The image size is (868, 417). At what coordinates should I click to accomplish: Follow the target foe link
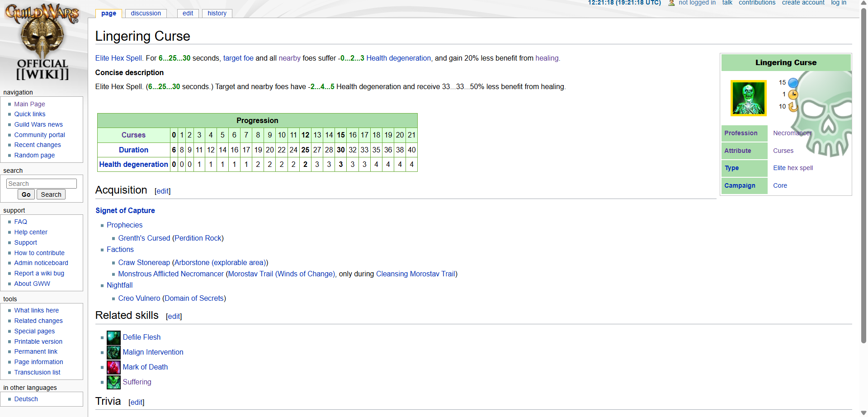tap(238, 58)
